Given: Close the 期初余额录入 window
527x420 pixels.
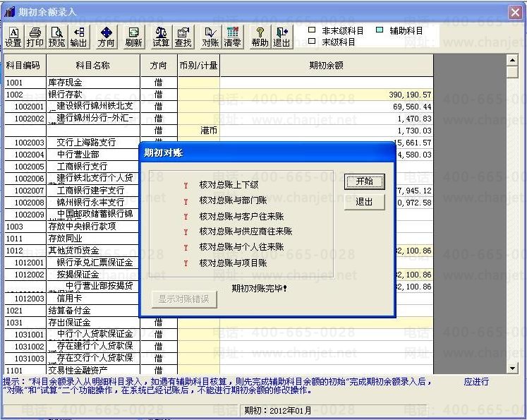Looking at the screenshot, I should pyautogui.click(x=515, y=13).
